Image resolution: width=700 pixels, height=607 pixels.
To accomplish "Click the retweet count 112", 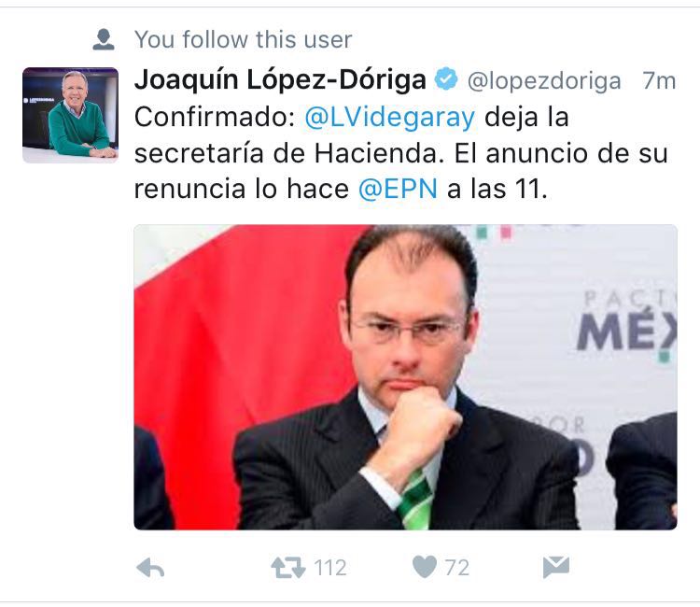I will (330, 568).
